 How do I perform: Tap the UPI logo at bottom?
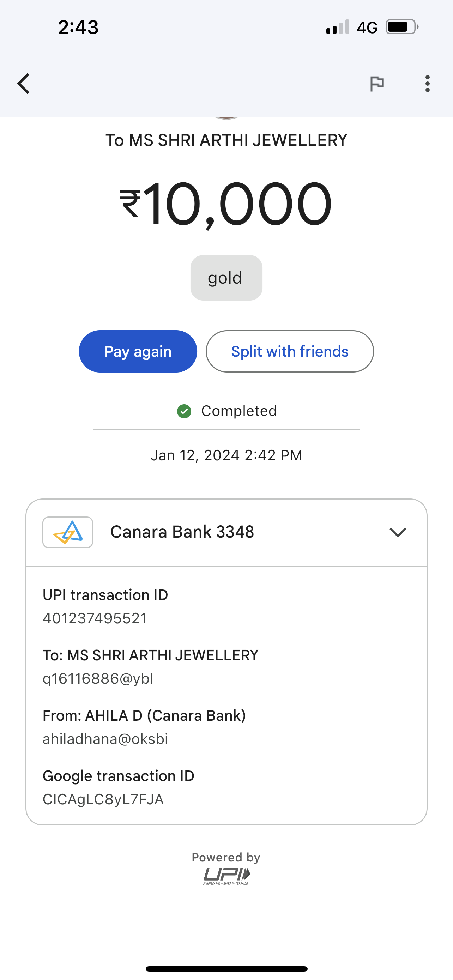[x=226, y=875]
